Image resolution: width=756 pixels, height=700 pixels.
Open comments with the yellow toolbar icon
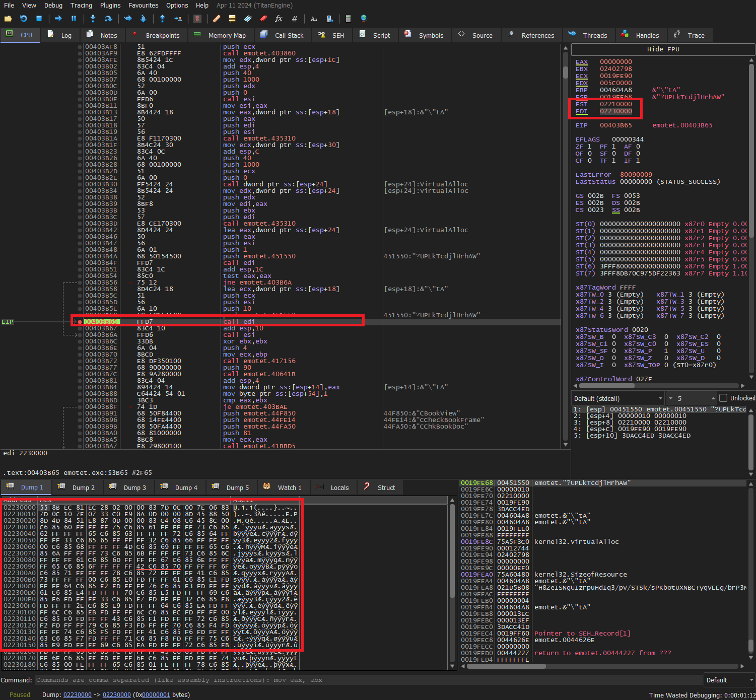[232, 19]
